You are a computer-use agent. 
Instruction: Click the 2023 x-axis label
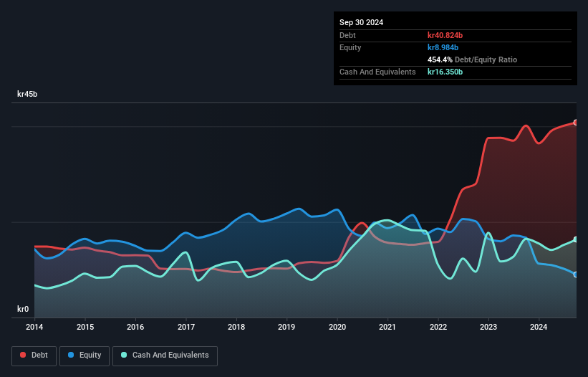tap(488, 327)
